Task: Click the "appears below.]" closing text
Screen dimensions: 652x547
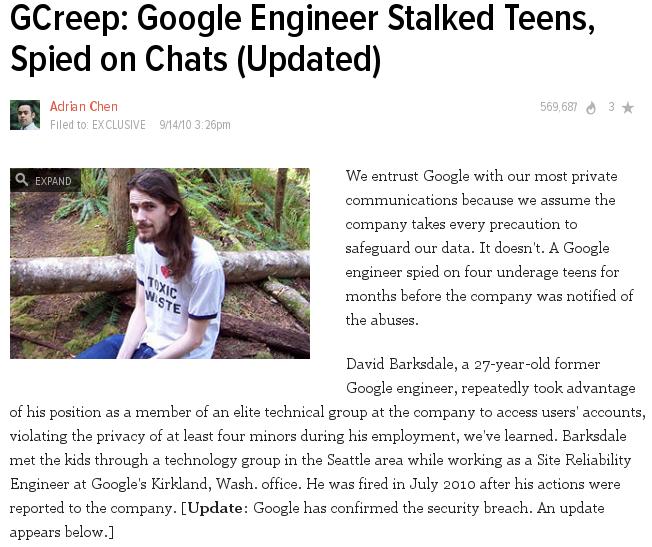Action: 62,532
